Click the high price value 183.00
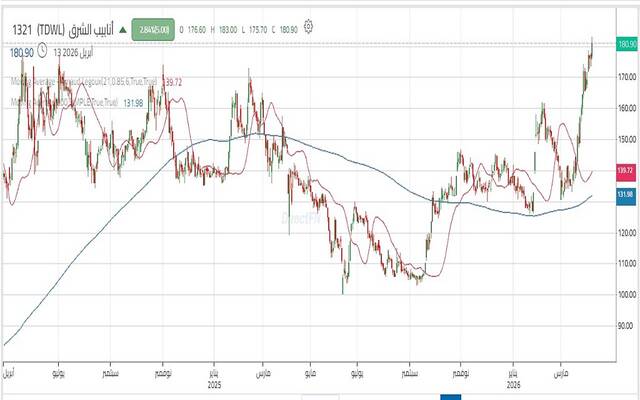Image resolution: width=640 pixels, height=400 pixels. (x=228, y=27)
